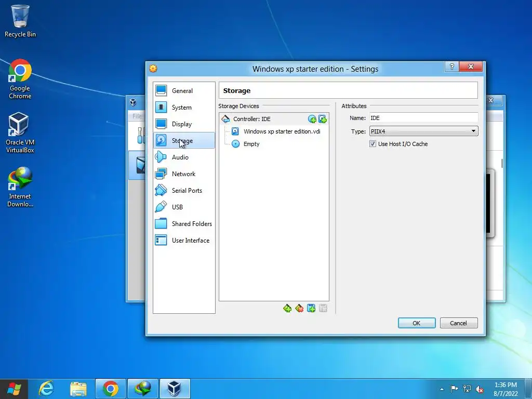The width and height of the screenshot is (532, 399).
Task: Click the Add new storage attachment icon
Action: [311, 308]
